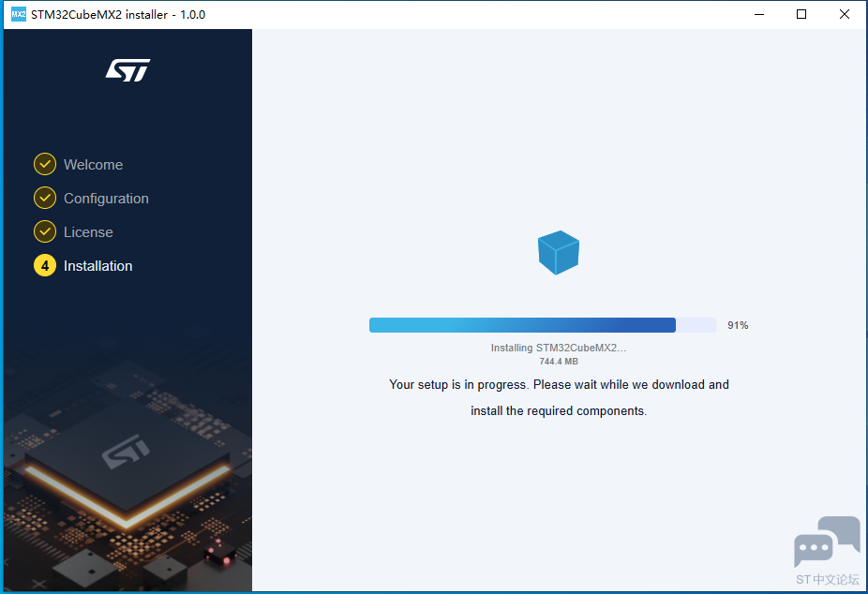This screenshot has width=868, height=594.
Task: Click the installation progress bar
Action: coord(543,325)
